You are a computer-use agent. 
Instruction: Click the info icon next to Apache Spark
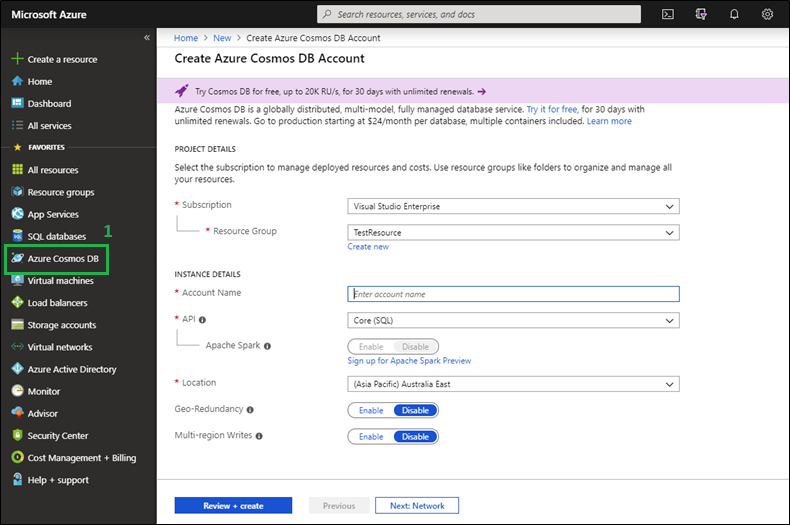tap(267, 346)
